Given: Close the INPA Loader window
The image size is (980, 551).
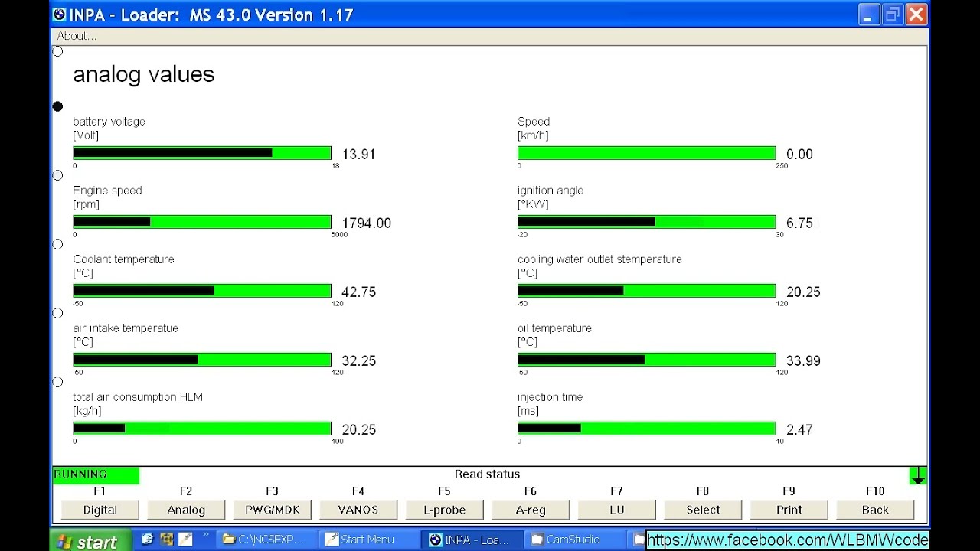Looking at the screenshot, I should 916,15.
